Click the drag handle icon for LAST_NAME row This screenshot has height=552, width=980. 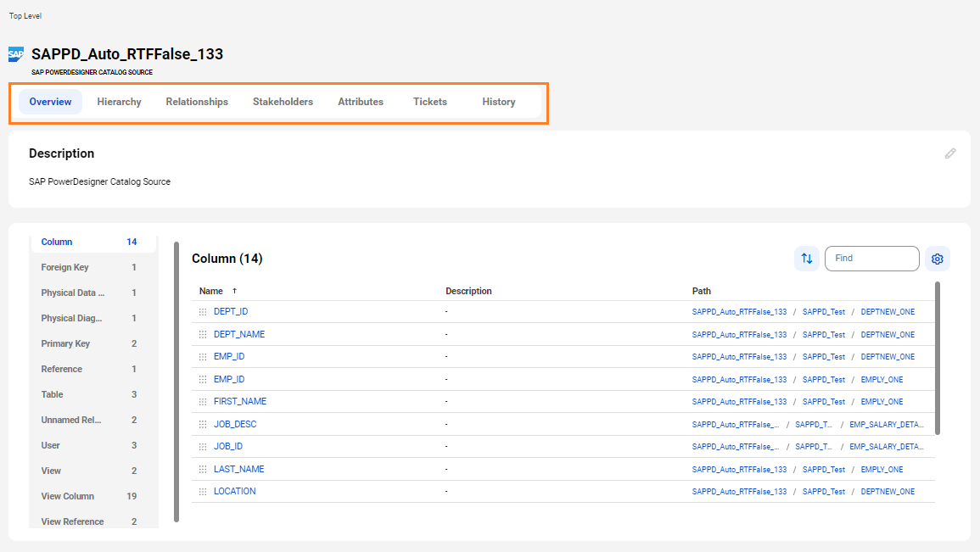(203, 470)
